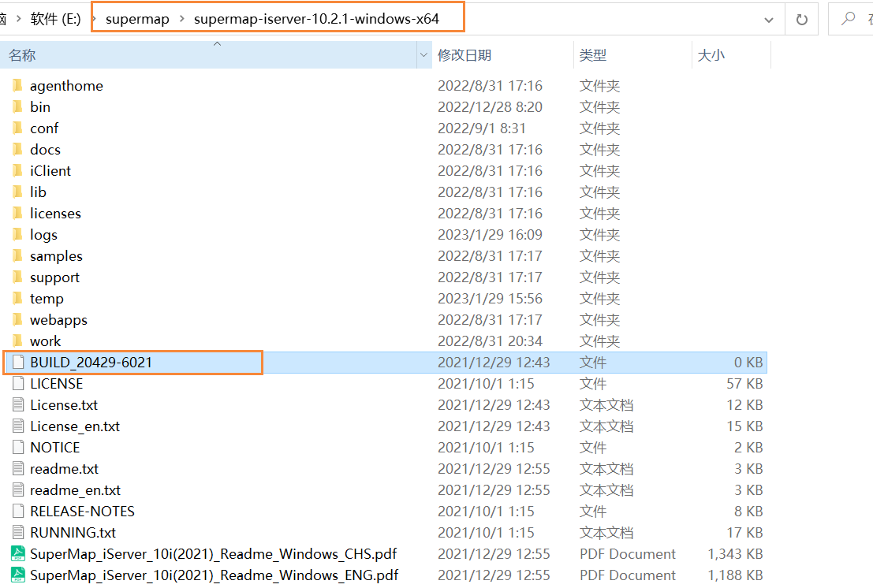Select the bin folder name
Image resolution: width=873 pixels, height=588 pixels.
coord(40,107)
